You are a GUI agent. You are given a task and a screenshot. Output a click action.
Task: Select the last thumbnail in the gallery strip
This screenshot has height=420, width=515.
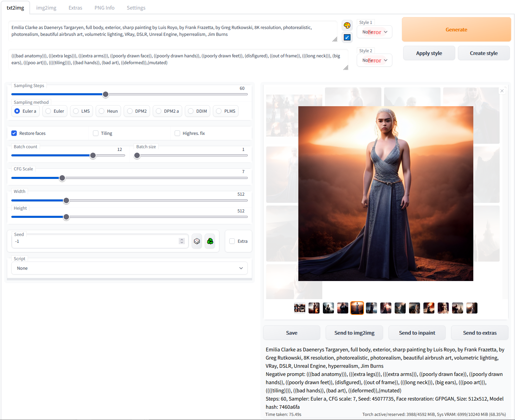472,308
